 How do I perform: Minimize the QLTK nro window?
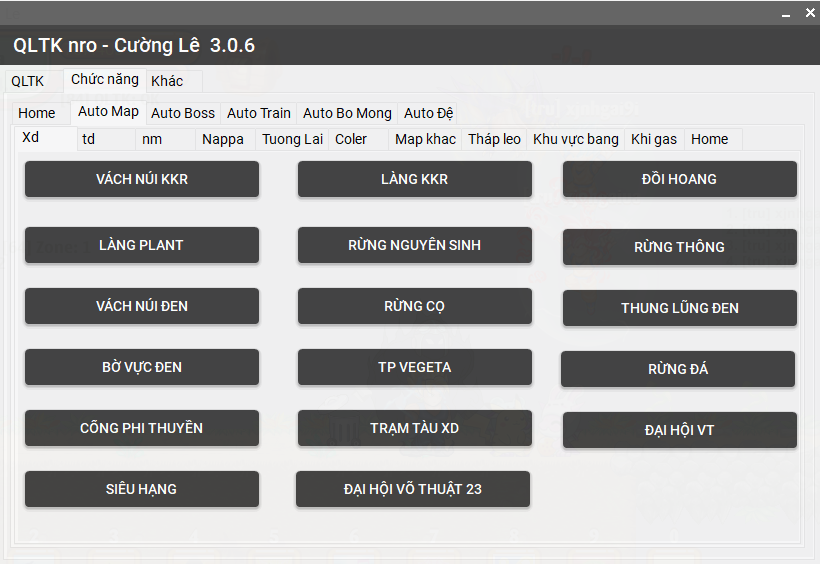(785, 14)
